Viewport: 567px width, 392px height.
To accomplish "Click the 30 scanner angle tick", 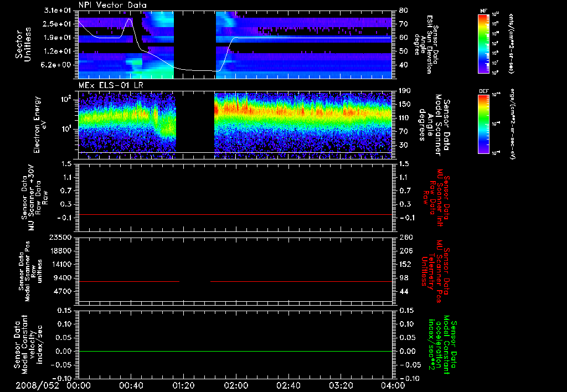I will (x=403, y=145).
